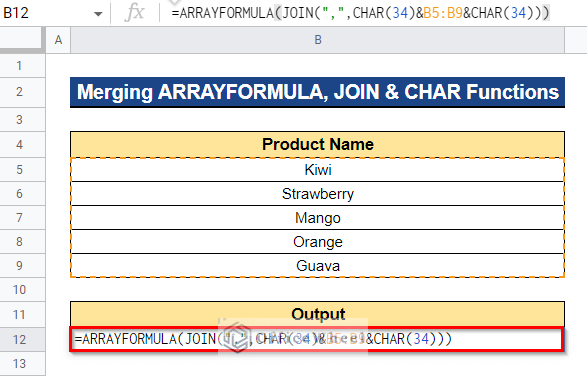The image size is (587, 376).
Task: Select the Orange cell
Action: point(317,242)
